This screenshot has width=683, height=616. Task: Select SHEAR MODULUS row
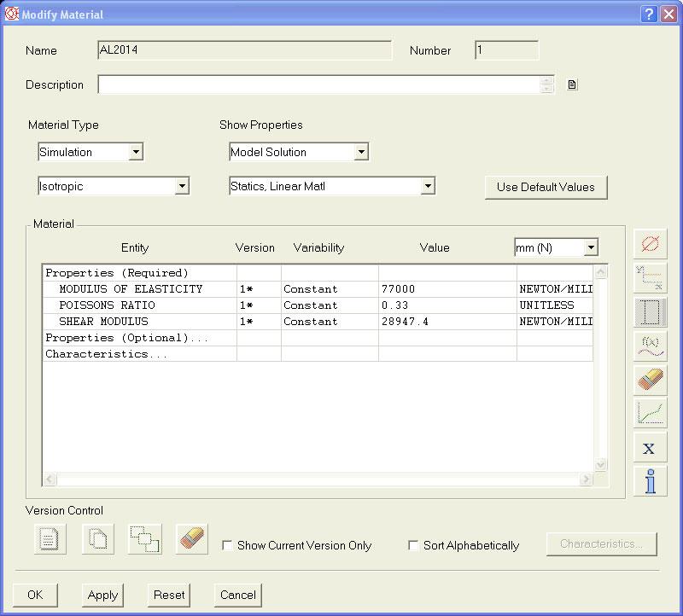point(318,322)
